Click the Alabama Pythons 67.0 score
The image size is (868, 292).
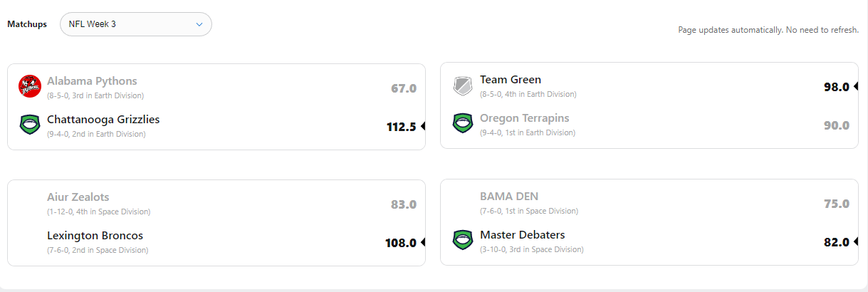[404, 88]
